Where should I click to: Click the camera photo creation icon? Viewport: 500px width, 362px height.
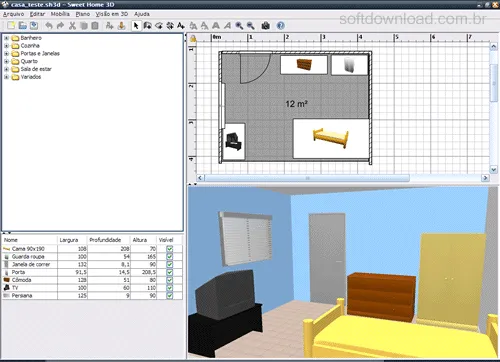click(266, 26)
